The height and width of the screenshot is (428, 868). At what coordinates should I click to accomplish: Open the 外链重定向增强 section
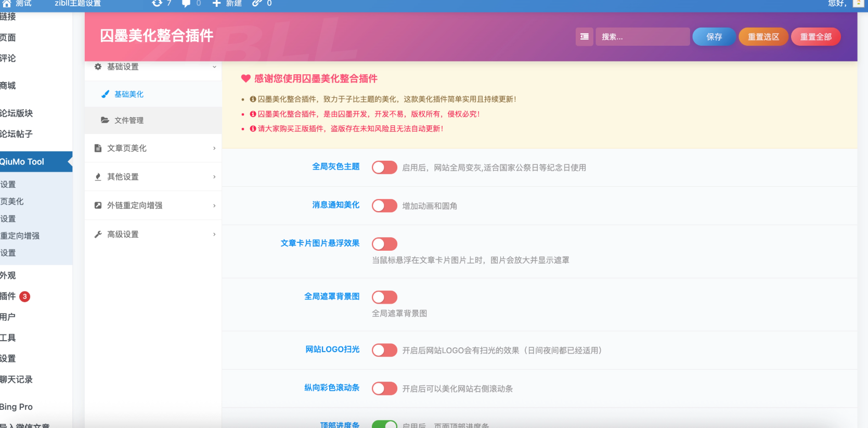(153, 205)
